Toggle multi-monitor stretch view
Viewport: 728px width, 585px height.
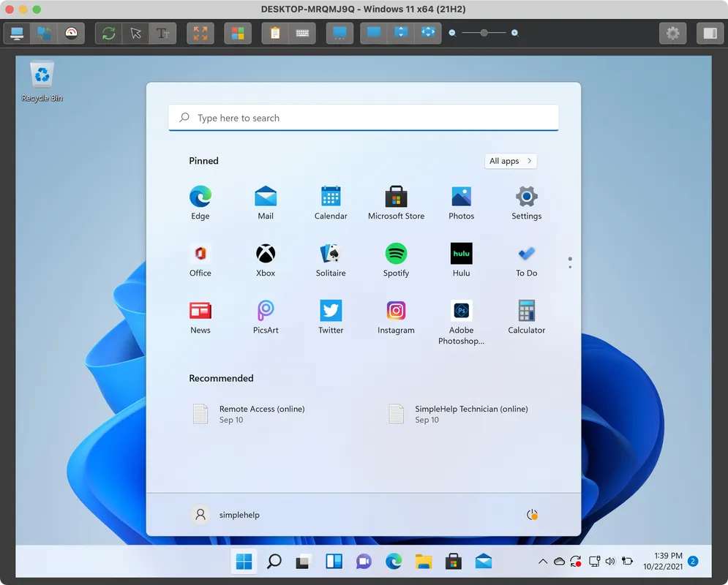[429, 33]
